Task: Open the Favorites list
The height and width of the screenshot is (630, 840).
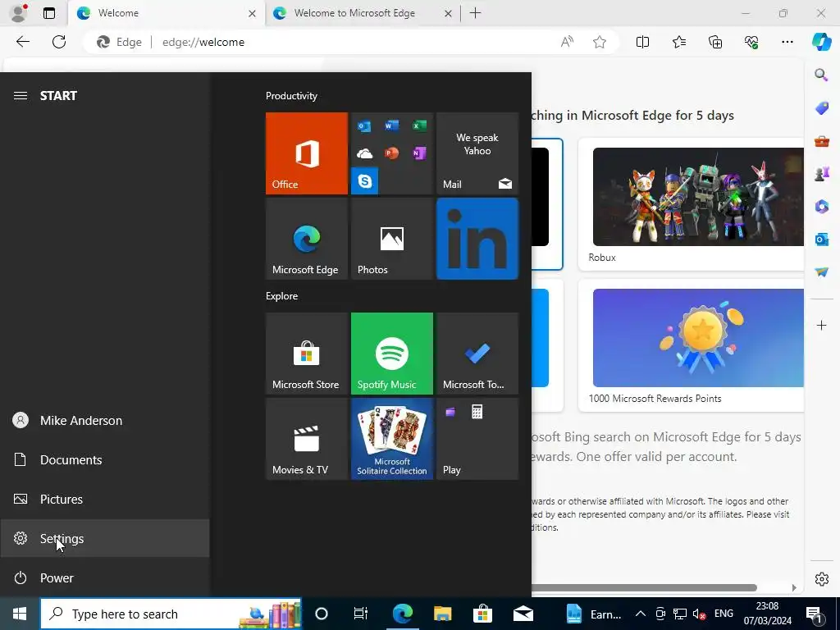Action: tap(678, 42)
